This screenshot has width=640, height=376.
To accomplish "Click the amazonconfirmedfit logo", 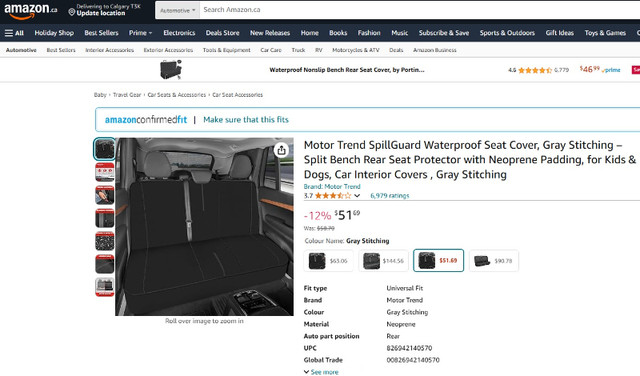I will pos(146,120).
